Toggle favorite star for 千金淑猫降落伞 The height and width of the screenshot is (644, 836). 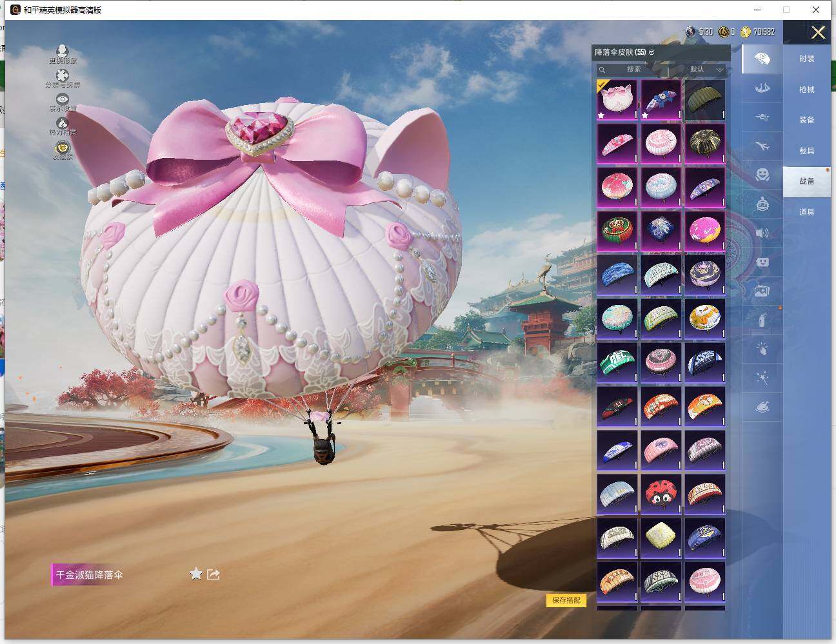pyautogui.click(x=196, y=574)
